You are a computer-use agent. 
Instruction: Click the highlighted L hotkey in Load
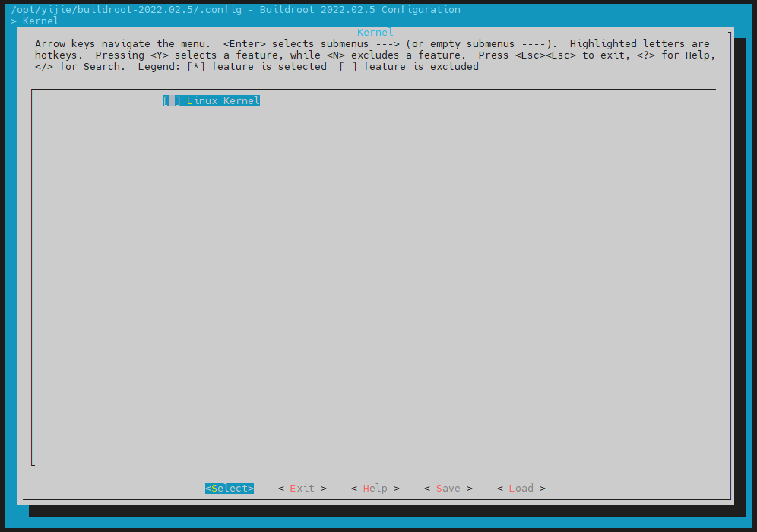click(510, 488)
